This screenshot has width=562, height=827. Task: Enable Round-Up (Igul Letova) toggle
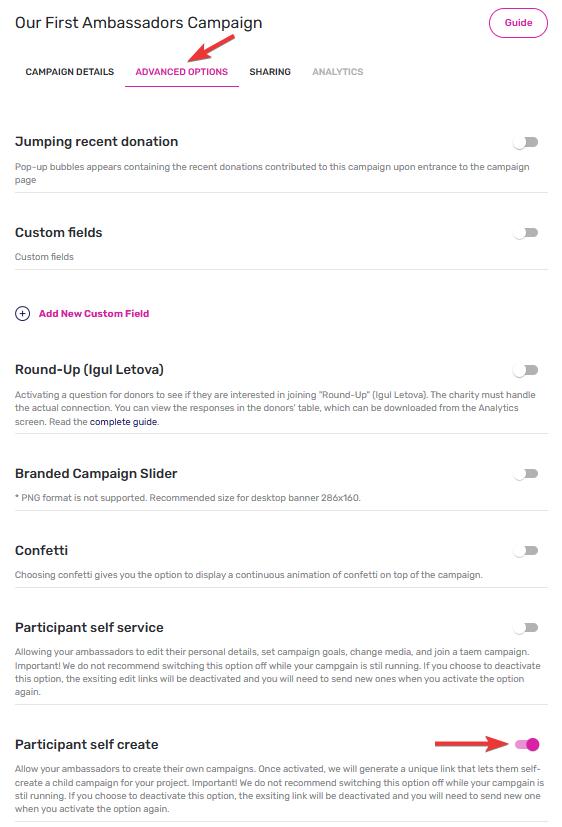[526, 370]
